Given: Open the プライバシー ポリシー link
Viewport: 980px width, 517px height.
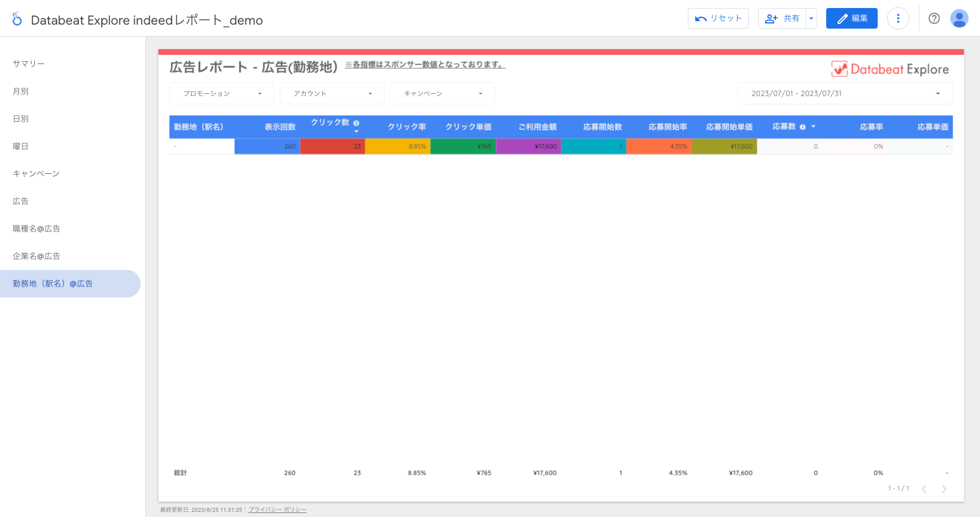Looking at the screenshot, I should tap(277, 510).
